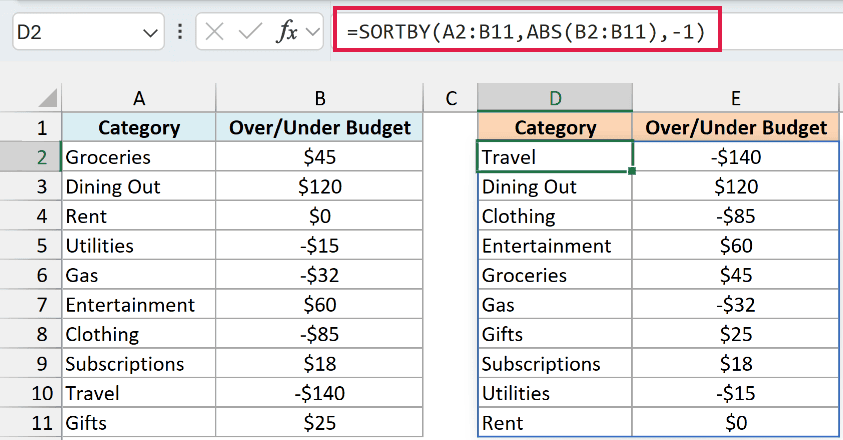The width and height of the screenshot is (843, 440).
Task: Select the $60 cell in column B
Action: [319, 305]
